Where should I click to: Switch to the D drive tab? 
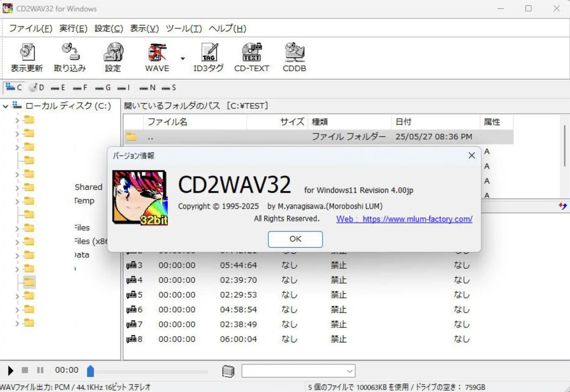tap(36, 88)
